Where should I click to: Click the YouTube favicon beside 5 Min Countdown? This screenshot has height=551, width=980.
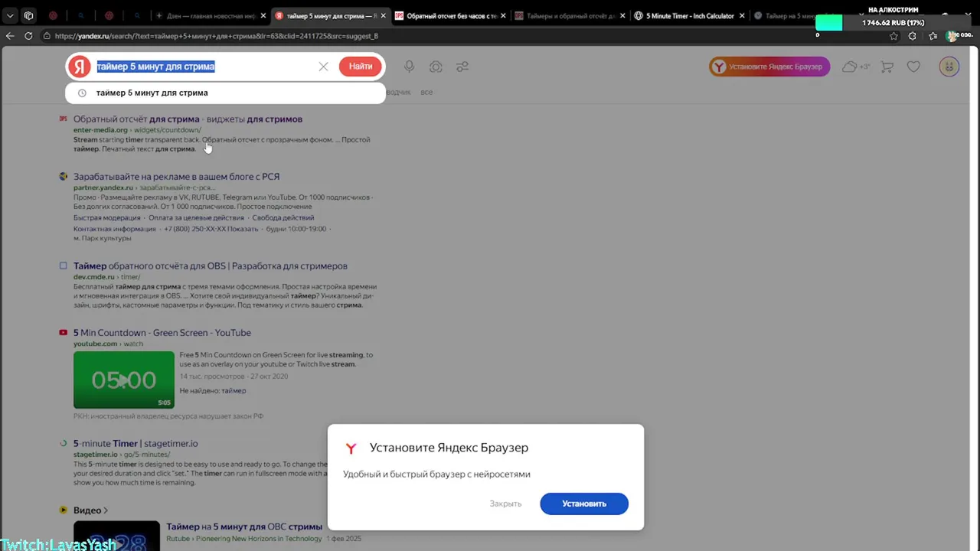(x=64, y=332)
